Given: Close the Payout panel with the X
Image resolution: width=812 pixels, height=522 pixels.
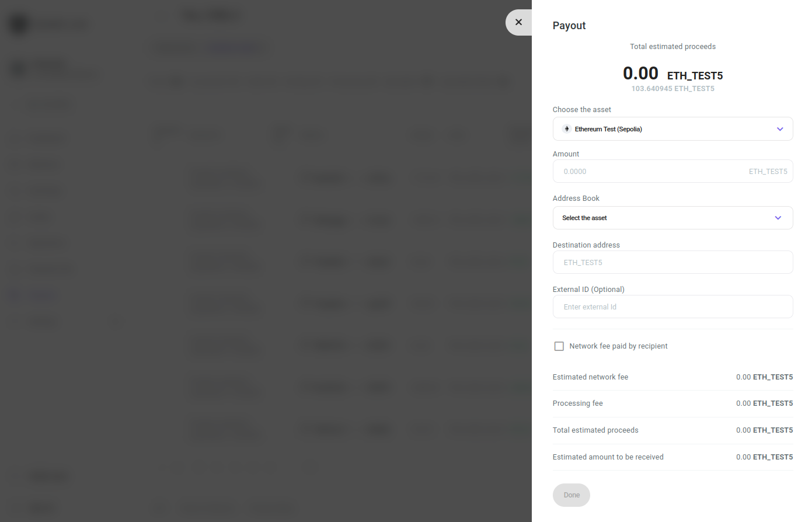Looking at the screenshot, I should pyautogui.click(x=518, y=22).
